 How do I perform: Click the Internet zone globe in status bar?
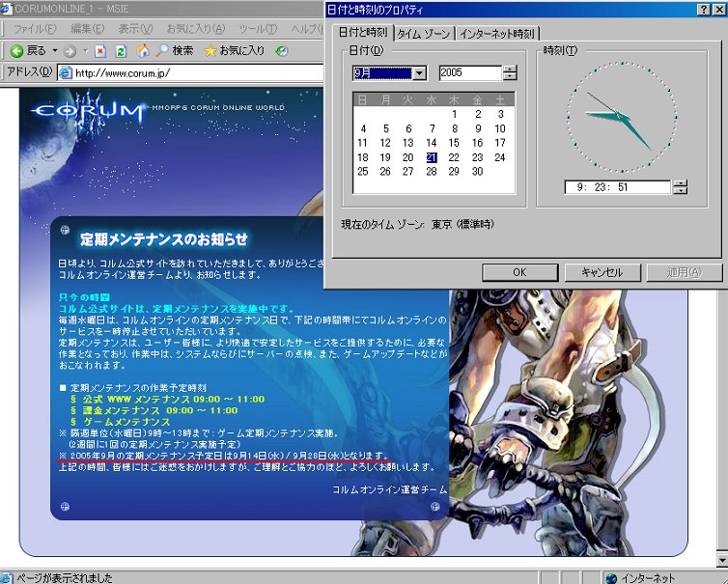611,578
